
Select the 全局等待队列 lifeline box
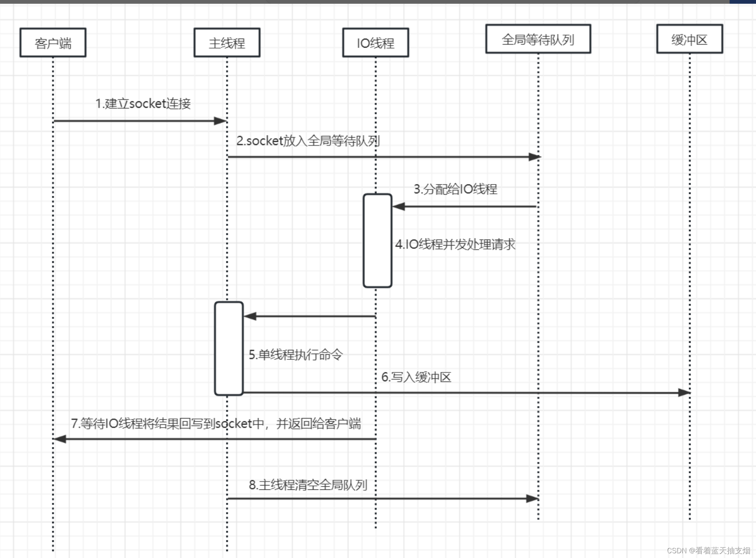pyautogui.click(x=538, y=39)
